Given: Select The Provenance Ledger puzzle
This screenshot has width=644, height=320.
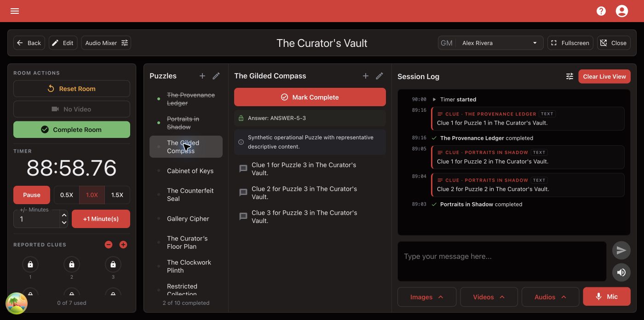Looking at the screenshot, I should click(x=186, y=99).
